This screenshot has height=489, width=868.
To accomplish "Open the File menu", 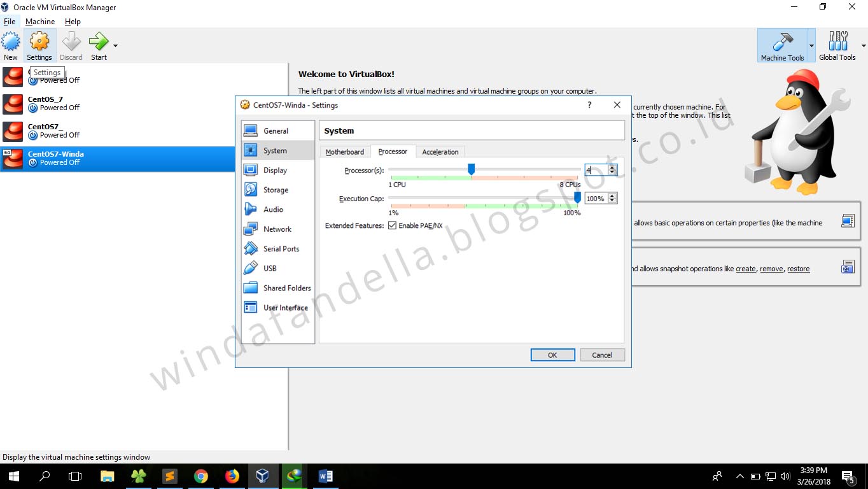I will (x=10, y=22).
